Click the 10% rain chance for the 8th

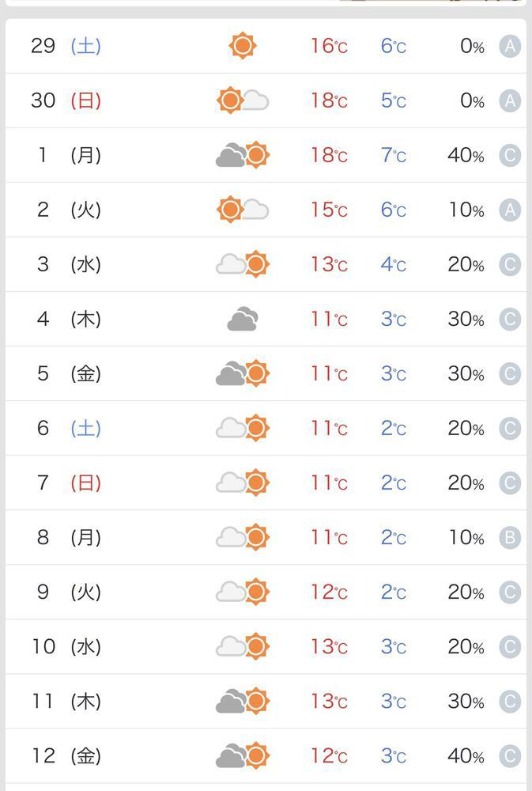tap(466, 538)
